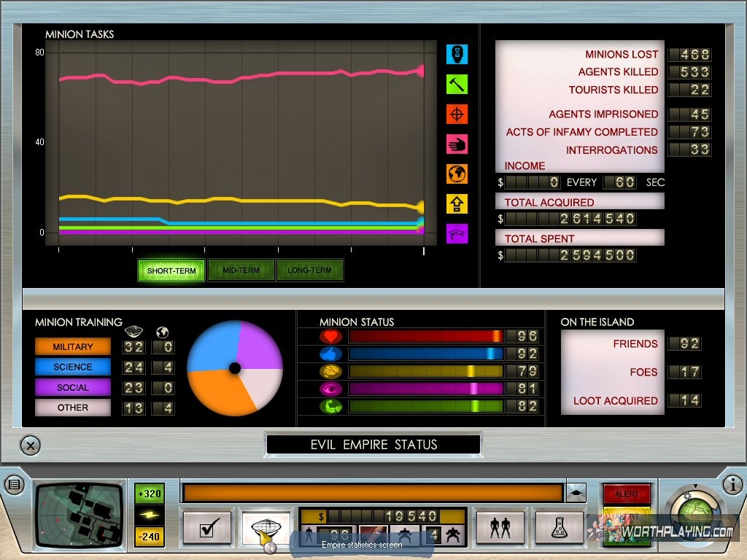This screenshot has height=560, width=747.
Task: Click the yellow up-arrow task icon
Action: click(x=457, y=204)
